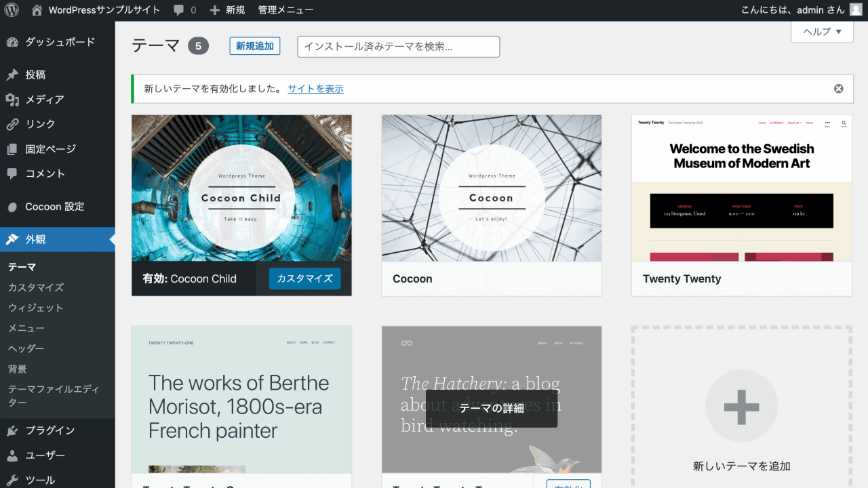Open the WordPress logo menu
This screenshot has width=868, height=488.
click(x=12, y=10)
